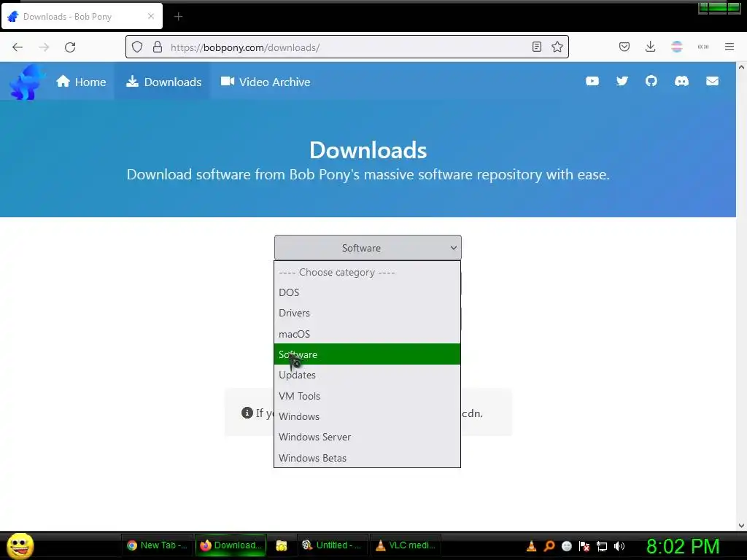Choose Windows Betas from the category list

(368, 458)
